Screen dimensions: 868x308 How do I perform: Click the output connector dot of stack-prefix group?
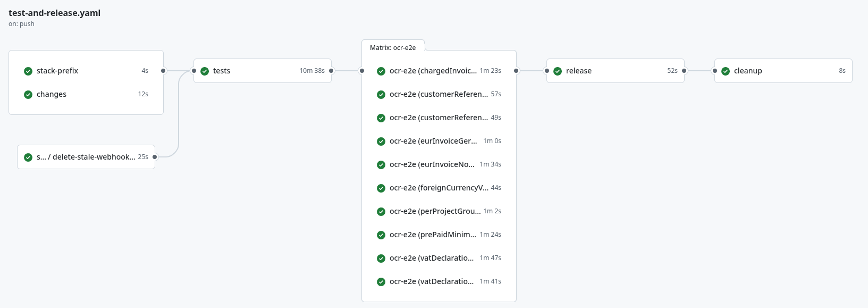coord(163,71)
